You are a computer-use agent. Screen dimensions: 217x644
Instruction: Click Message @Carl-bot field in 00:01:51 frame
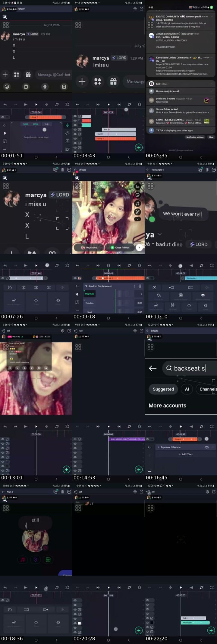pos(53,75)
